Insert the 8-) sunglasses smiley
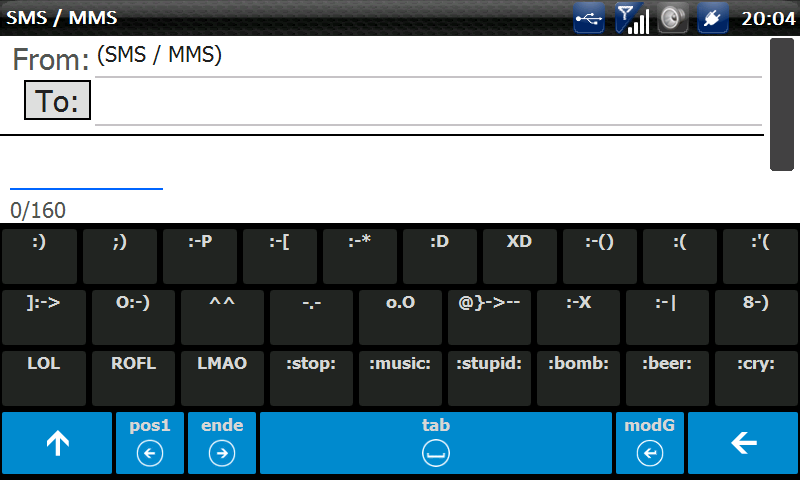The height and width of the screenshot is (480, 800). 756,317
